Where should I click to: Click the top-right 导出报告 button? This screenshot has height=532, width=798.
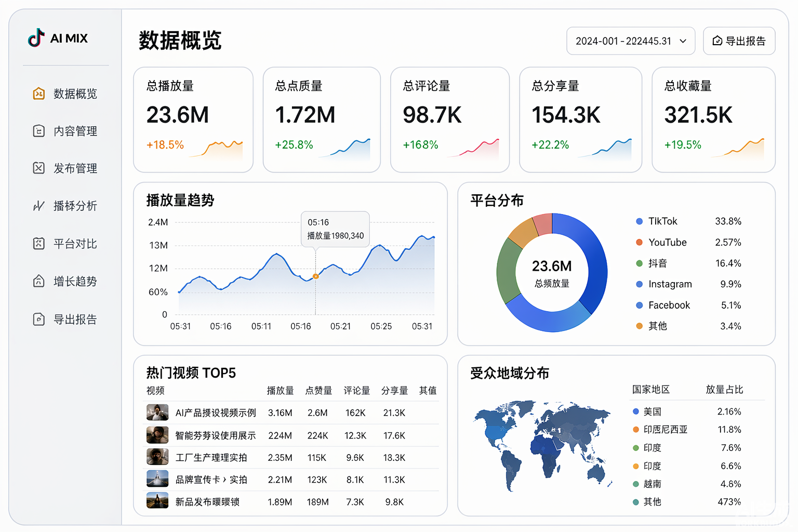739,41
